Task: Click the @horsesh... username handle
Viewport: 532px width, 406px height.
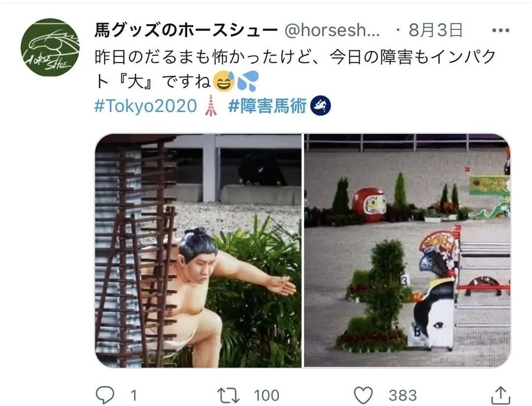Action: click(x=332, y=30)
